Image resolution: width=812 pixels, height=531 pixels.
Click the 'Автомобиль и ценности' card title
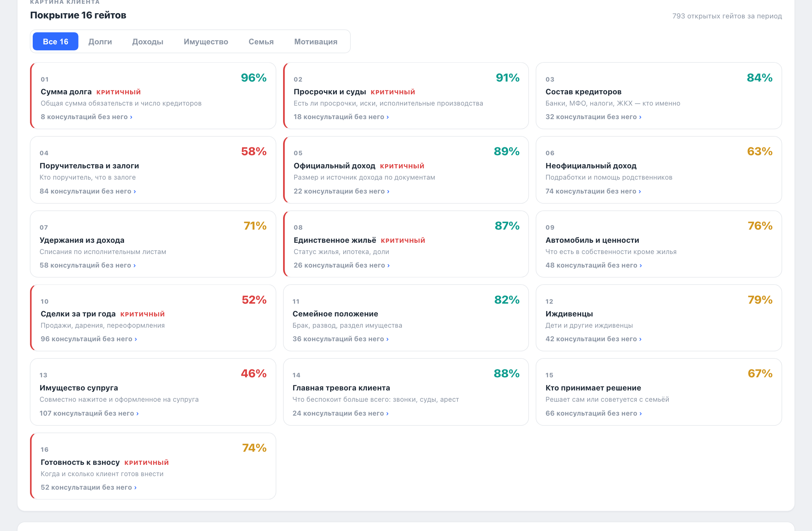(x=592, y=240)
